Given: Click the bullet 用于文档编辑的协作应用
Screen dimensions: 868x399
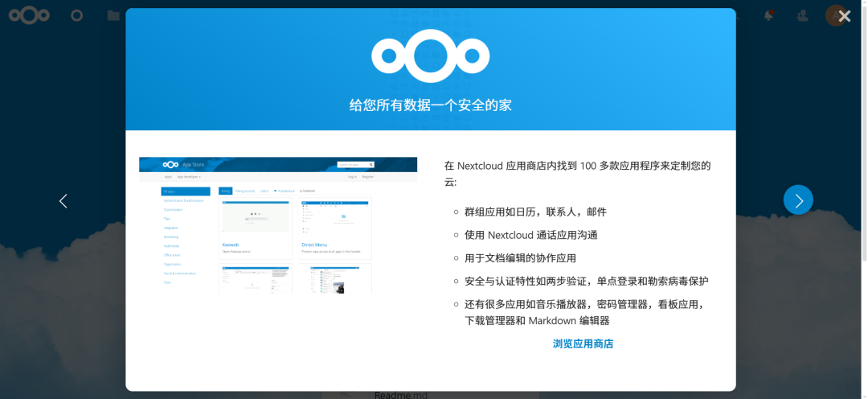Looking at the screenshot, I should (x=520, y=258).
